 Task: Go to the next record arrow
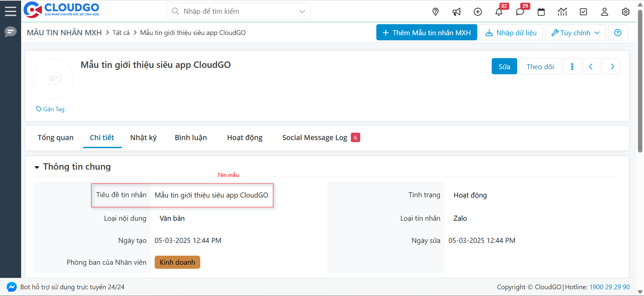coord(611,67)
